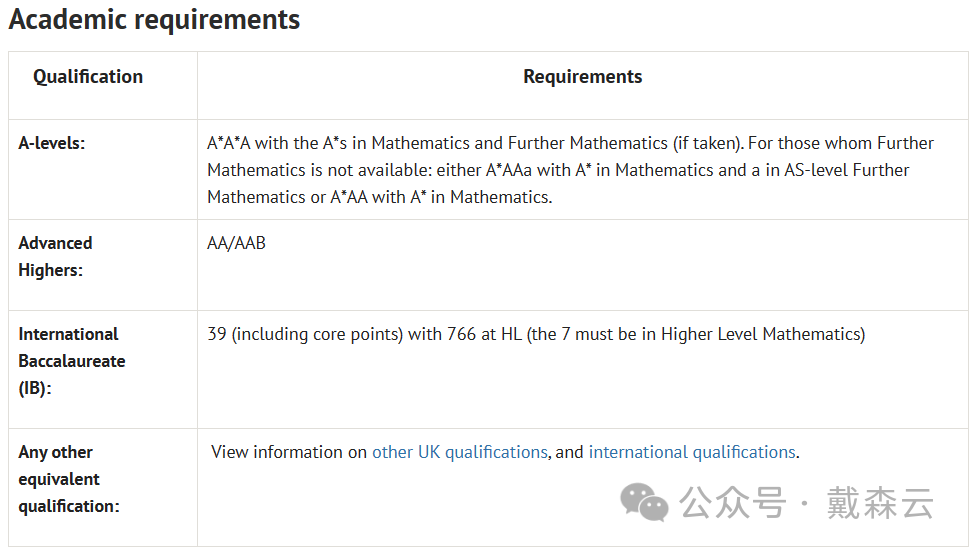Click the 39 core points IB requirement text
Viewport: 976px width, 555px height.
[536, 335]
